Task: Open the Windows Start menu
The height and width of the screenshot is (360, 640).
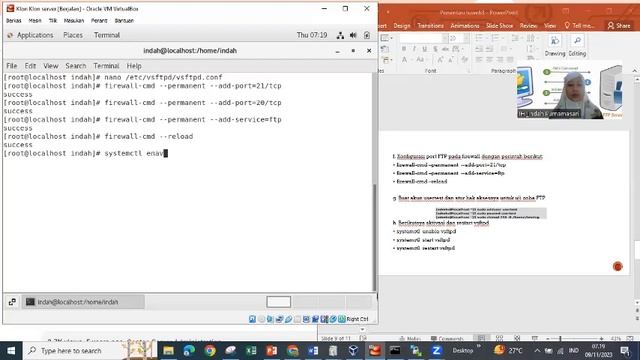Action: click(x=11, y=351)
